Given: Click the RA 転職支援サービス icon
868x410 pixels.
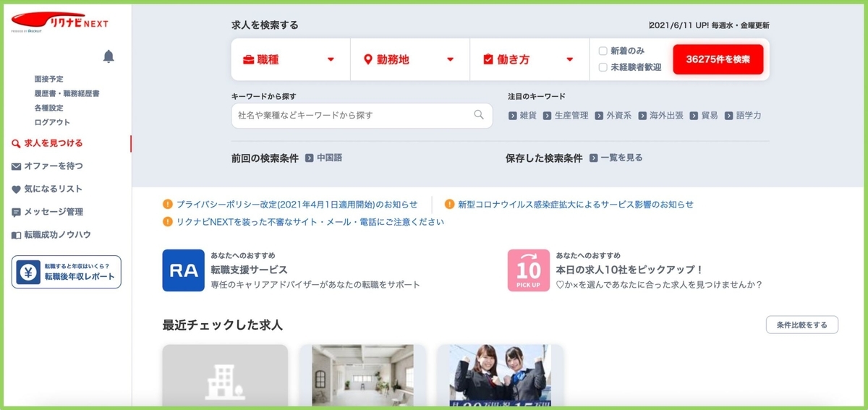Looking at the screenshot, I should pyautogui.click(x=183, y=270).
